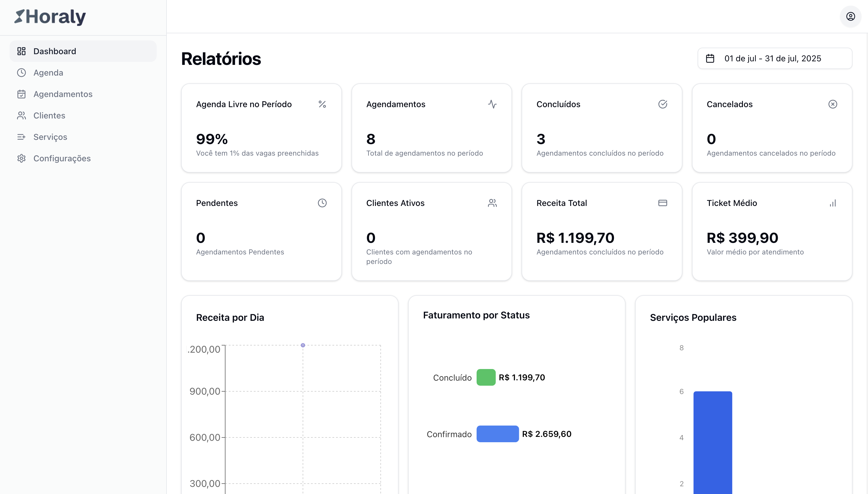This screenshot has height=494, width=868.
Task: Open Agendamentos in the sidebar
Action: (x=63, y=94)
